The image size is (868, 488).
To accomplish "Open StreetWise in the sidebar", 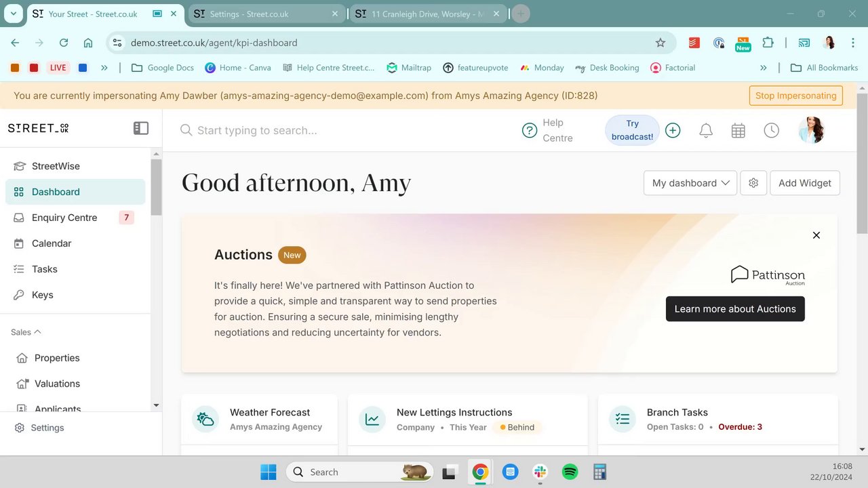I will (75, 166).
